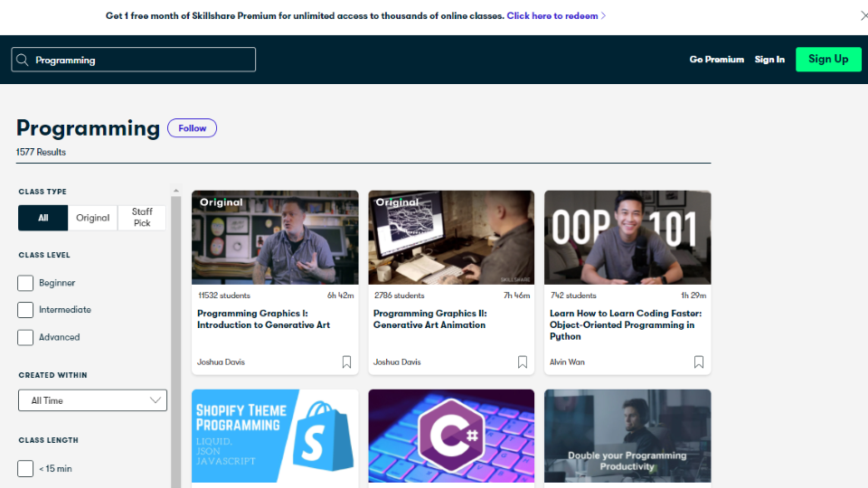Click the search magnifier icon

coord(22,60)
